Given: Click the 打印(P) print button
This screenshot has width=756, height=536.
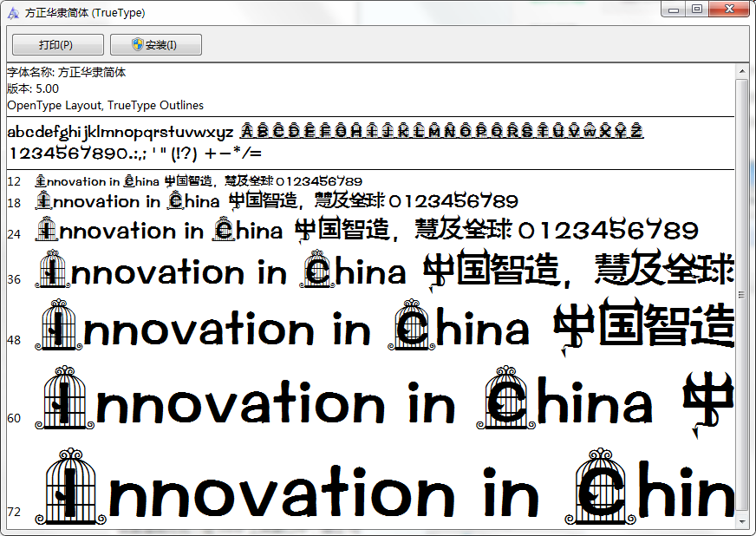Looking at the screenshot, I should tap(58, 45).
